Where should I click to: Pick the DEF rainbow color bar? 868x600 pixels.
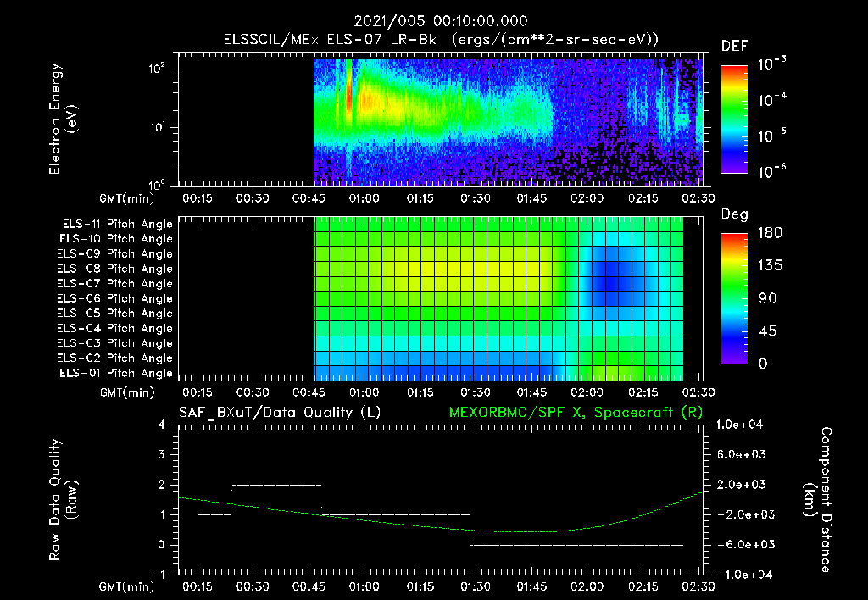734,119
